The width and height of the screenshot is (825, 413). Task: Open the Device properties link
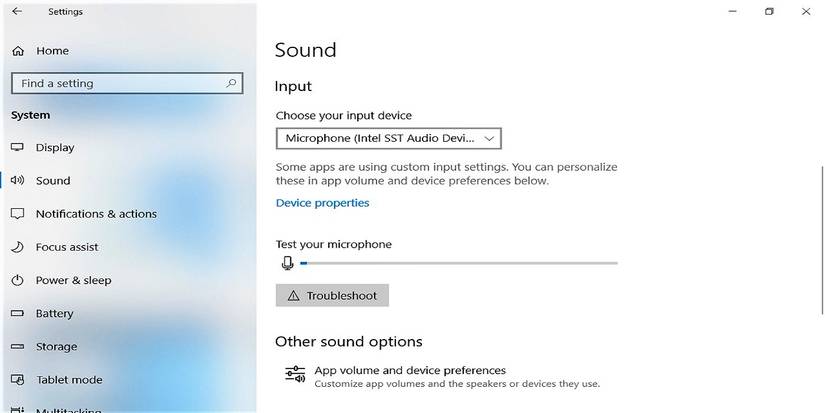click(322, 203)
